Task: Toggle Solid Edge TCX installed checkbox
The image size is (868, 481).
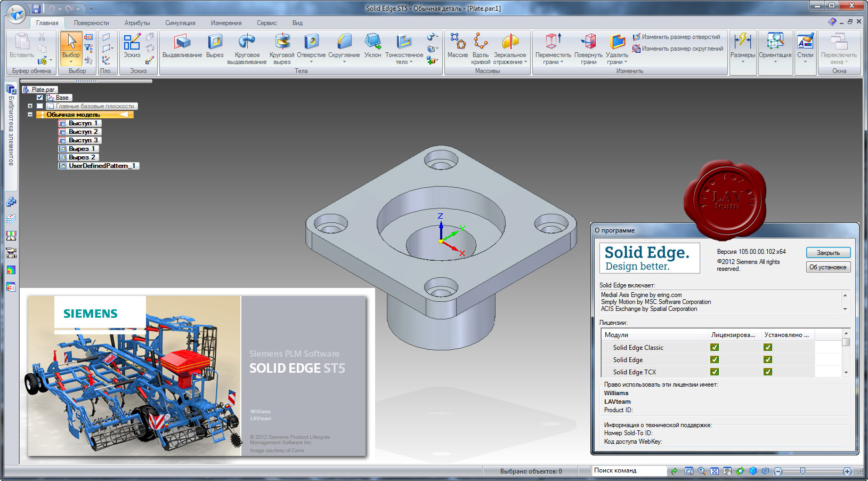Action: click(768, 372)
